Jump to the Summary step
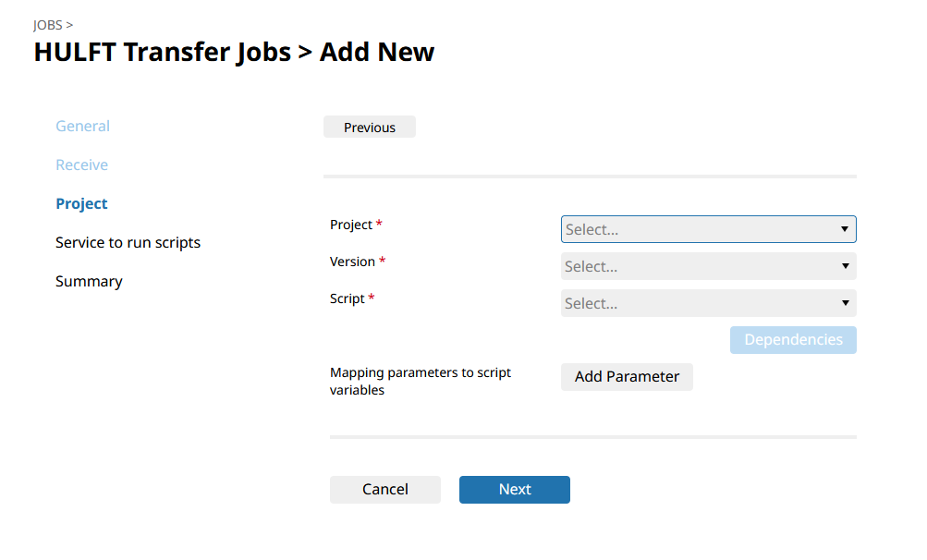This screenshot has width=927, height=560. pos(89,282)
